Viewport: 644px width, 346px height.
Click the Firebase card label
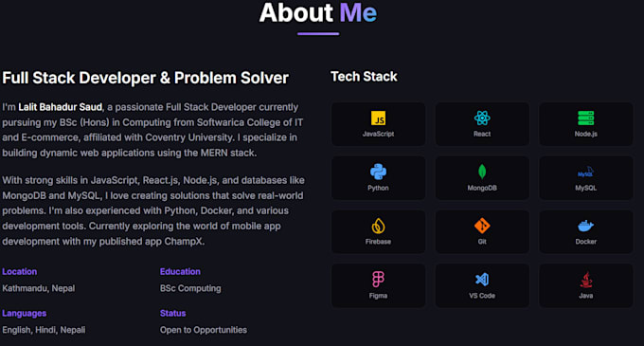point(378,242)
